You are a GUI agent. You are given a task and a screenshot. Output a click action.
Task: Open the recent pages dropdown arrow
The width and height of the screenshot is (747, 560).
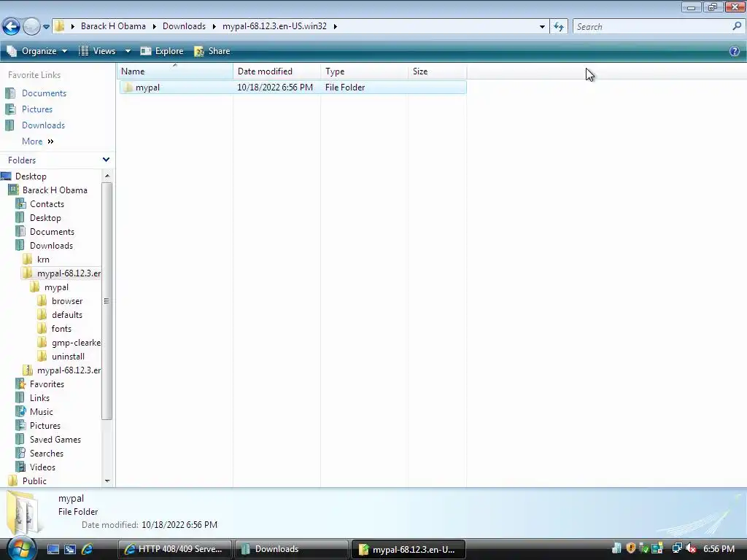(46, 27)
